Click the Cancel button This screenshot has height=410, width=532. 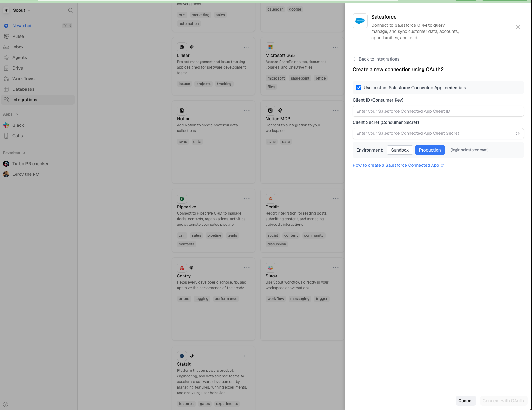point(465,401)
